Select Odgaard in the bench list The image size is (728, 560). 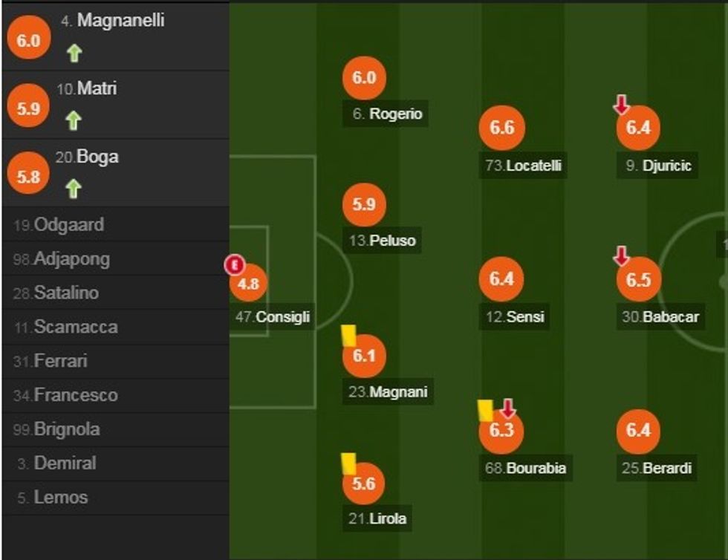(69, 225)
